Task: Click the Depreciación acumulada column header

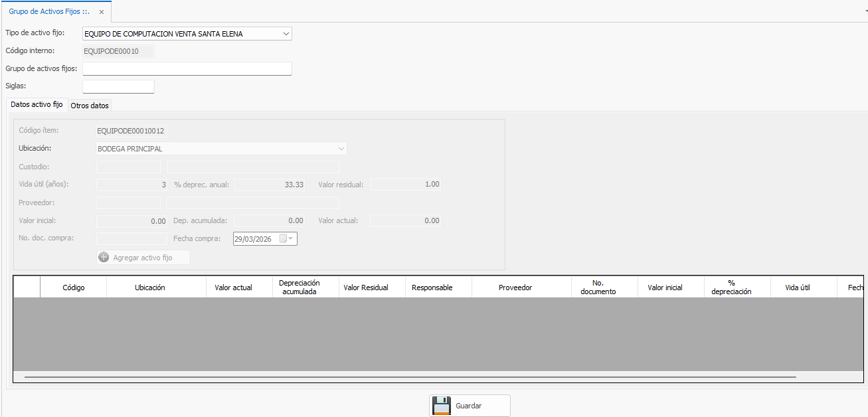Action: pos(299,288)
